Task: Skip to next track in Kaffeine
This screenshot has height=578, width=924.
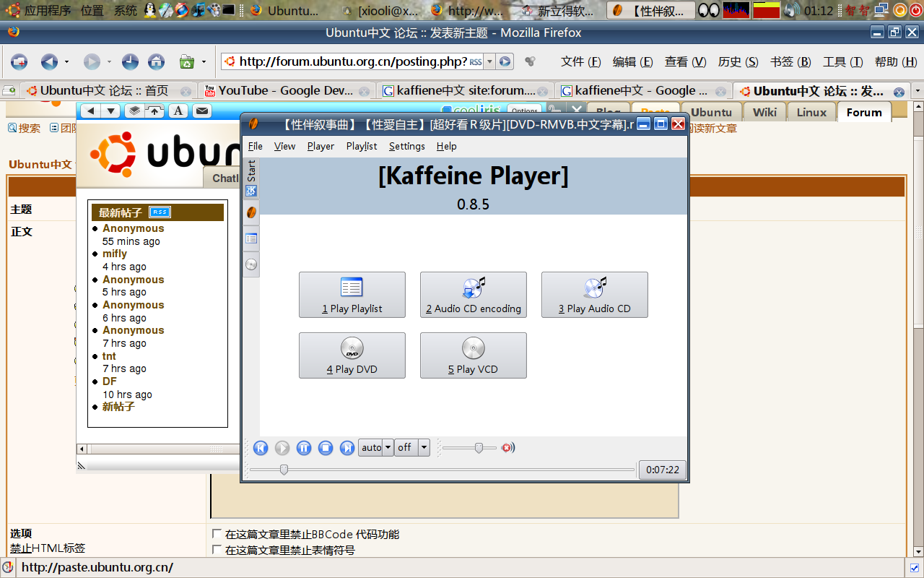Action: click(x=347, y=448)
